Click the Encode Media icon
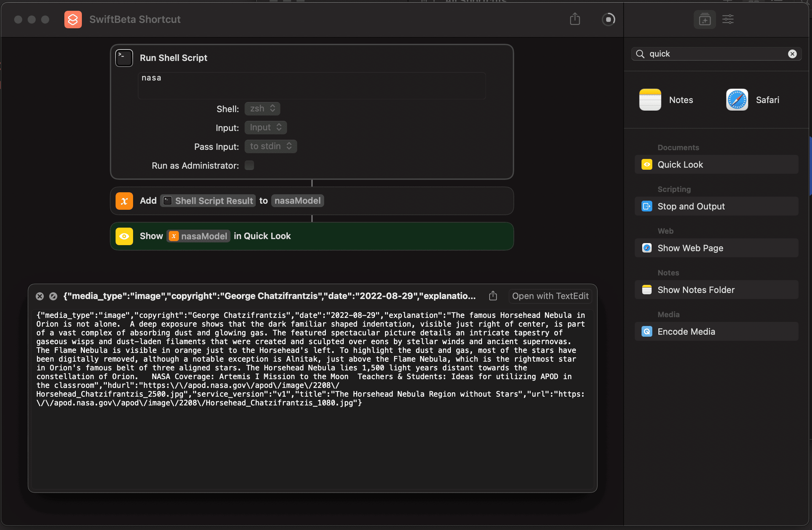 coord(647,332)
